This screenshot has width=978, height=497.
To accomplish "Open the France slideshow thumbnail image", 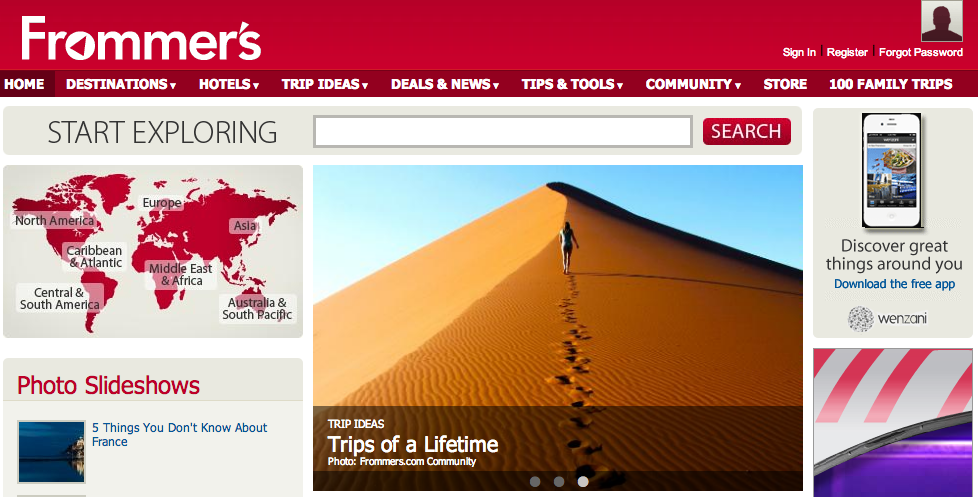I will (x=51, y=451).
